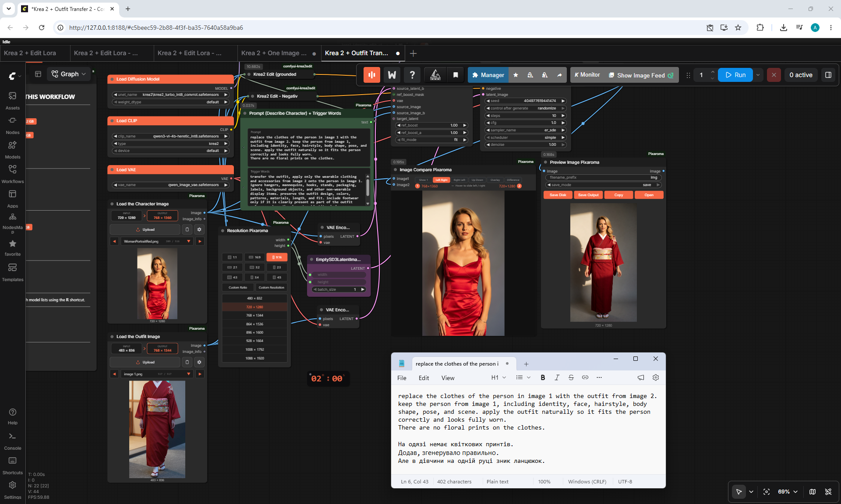Cancel current run with the red X button
The width and height of the screenshot is (841, 504).
pos(774,75)
